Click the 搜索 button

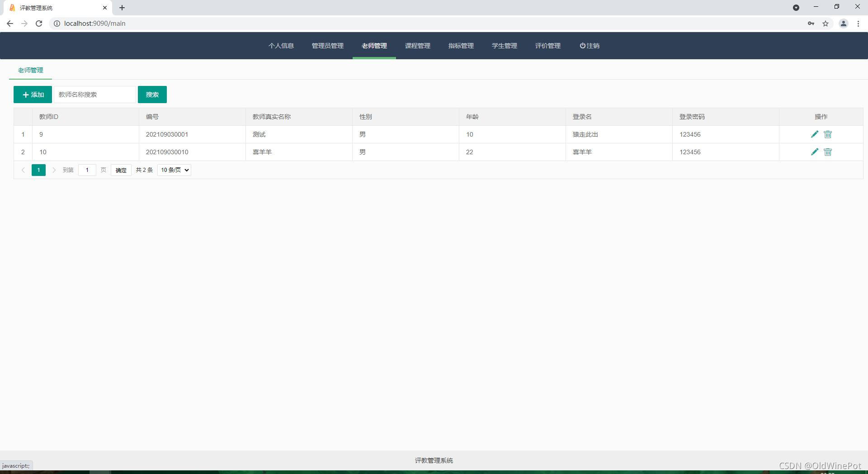point(152,95)
